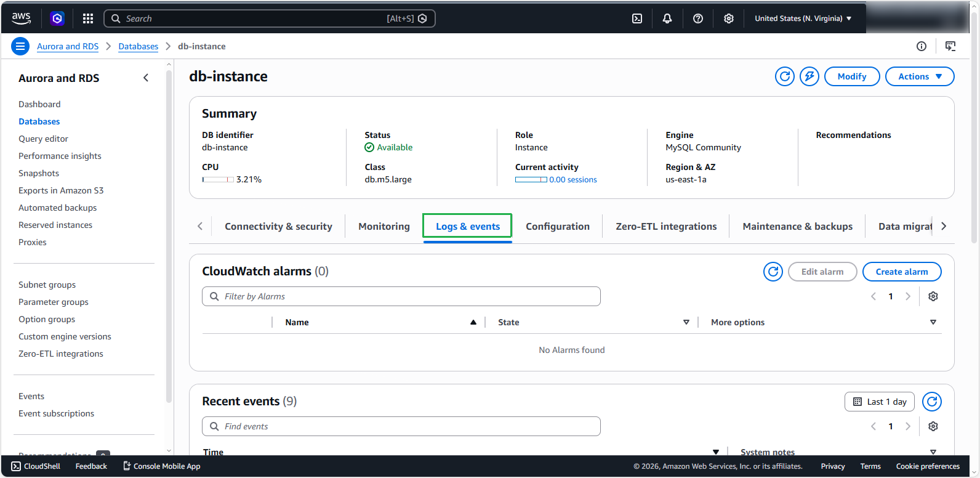Open the Zero-ETL integrations tab
Screen dimensions: 980x478
pyautogui.click(x=666, y=226)
